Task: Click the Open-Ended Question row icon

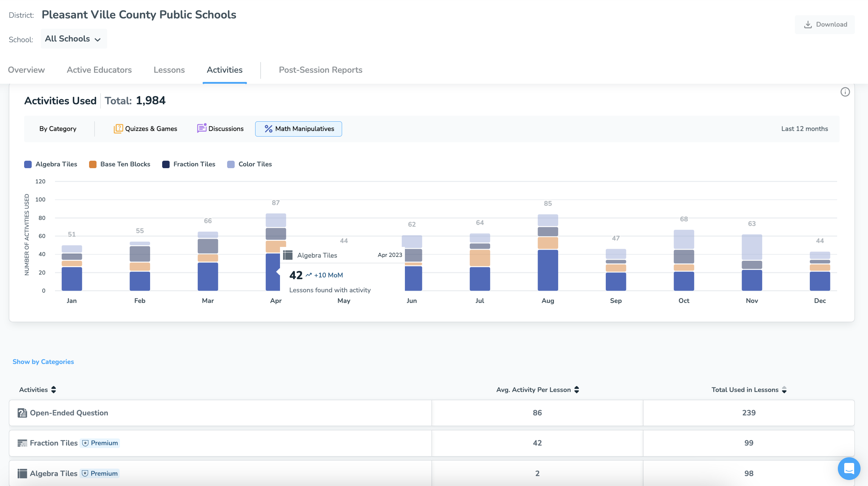Action: click(22, 413)
